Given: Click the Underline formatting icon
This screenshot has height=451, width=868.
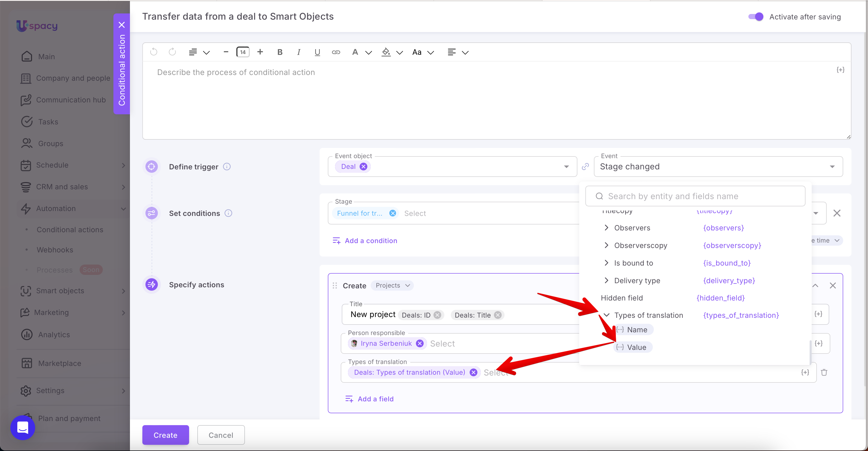Looking at the screenshot, I should [x=317, y=52].
